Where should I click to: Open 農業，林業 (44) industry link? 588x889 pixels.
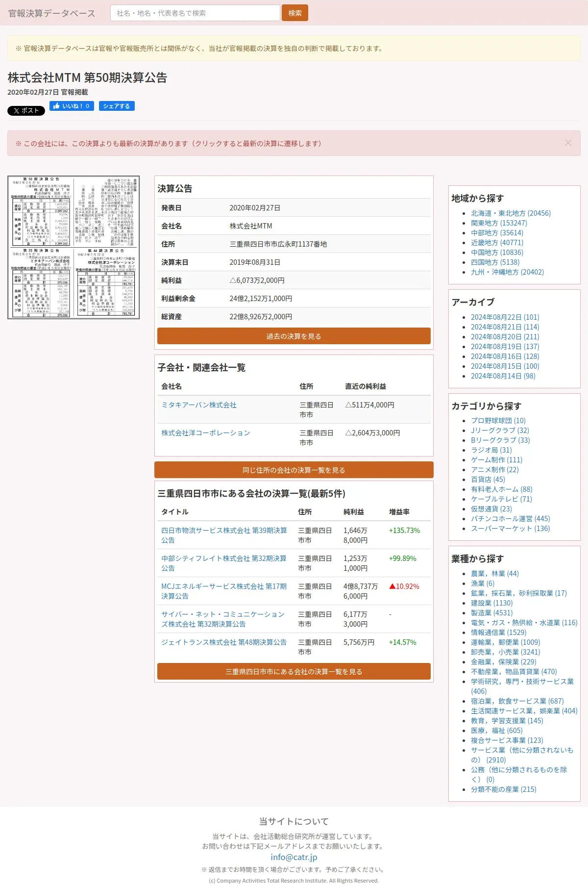point(495,574)
